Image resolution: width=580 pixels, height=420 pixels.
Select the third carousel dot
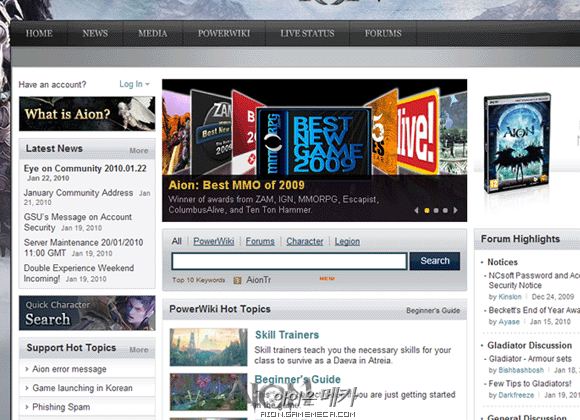point(445,210)
